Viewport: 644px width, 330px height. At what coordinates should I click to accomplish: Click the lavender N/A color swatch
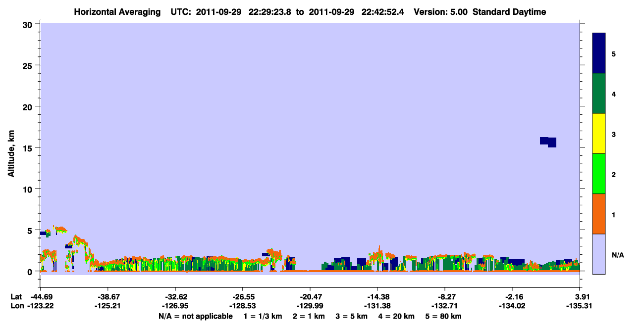pyautogui.click(x=599, y=254)
